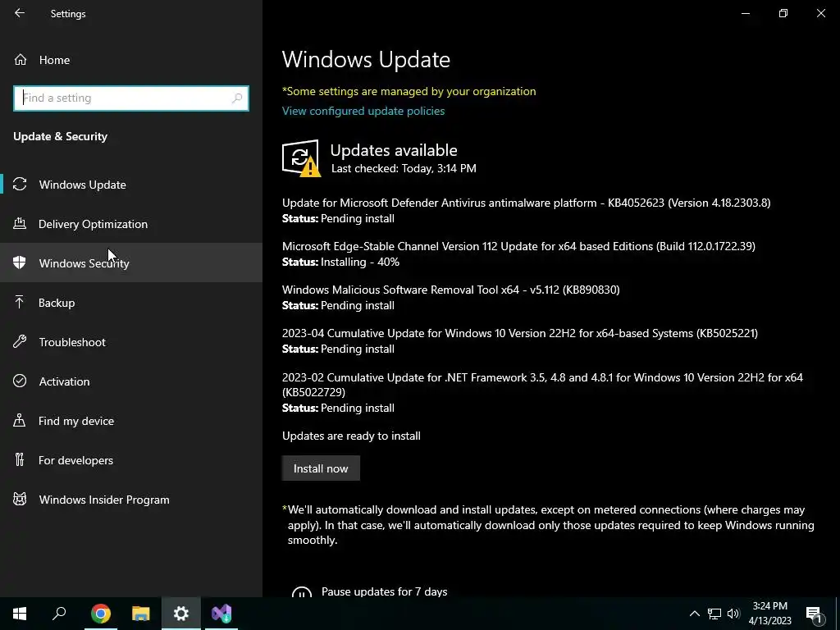Open Backup section
Viewport: 840px width, 630px height.
[x=131, y=302]
